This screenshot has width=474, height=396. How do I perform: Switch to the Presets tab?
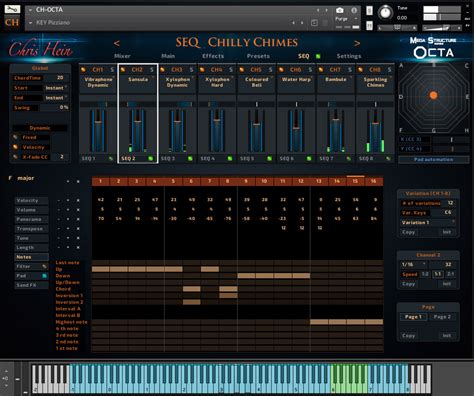click(x=258, y=56)
